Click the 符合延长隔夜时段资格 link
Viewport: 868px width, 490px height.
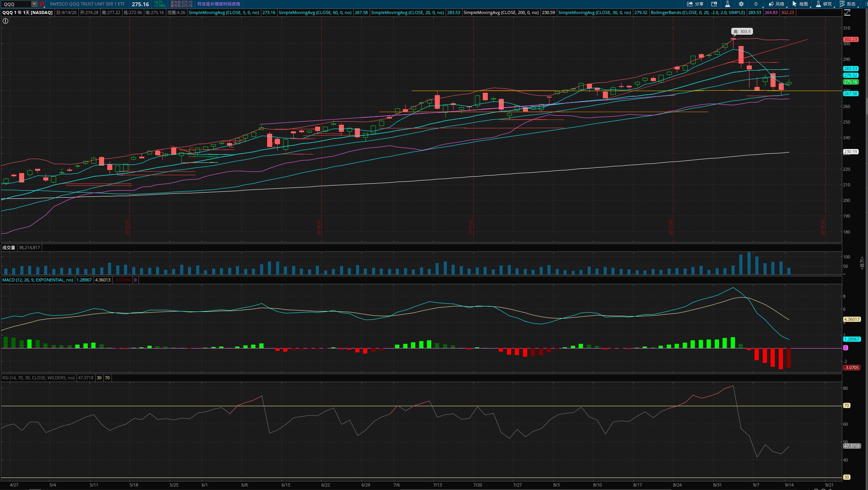tap(219, 4)
